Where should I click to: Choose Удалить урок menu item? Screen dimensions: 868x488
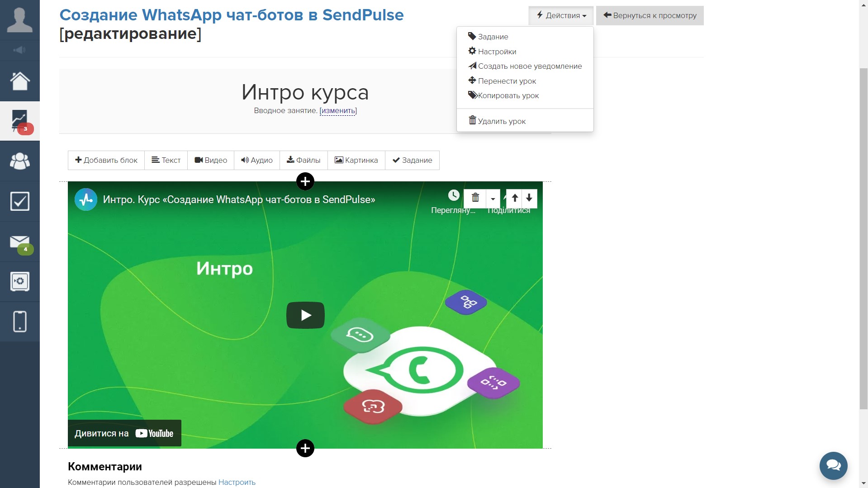pos(525,121)
